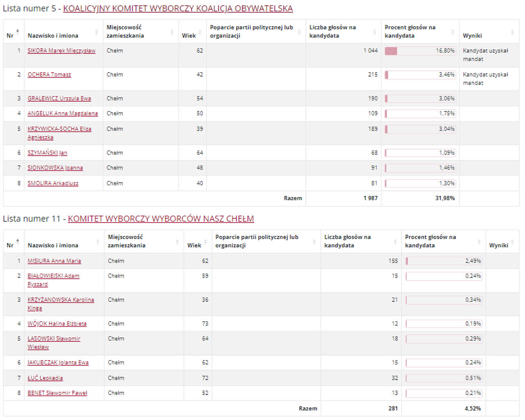This screenshot has height=420, width=525.
Task: Open Koalicyjny Komitet Wyborczy Koalicja Obywatelska link
Action: pyautogui.click(x=178, y=9)
